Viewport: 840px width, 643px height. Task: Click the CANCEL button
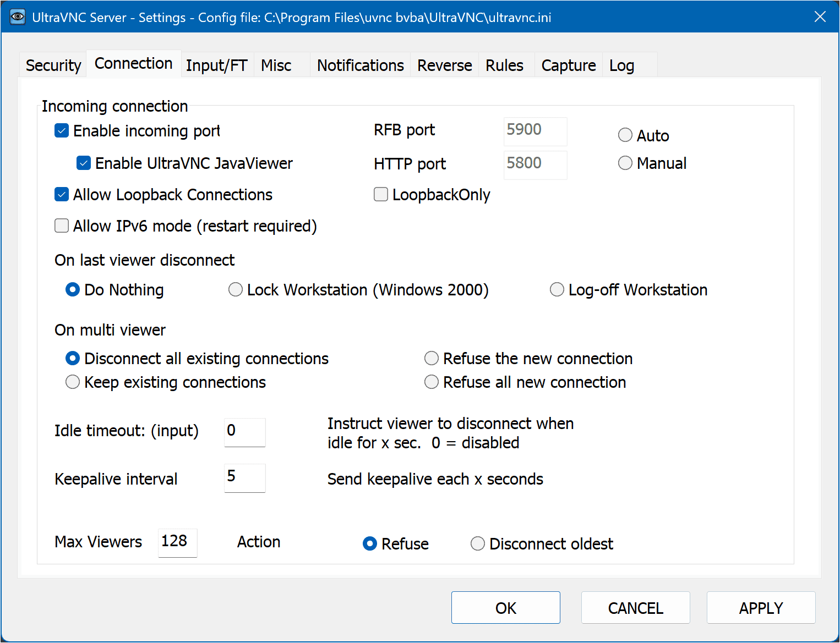click(635, 608)
